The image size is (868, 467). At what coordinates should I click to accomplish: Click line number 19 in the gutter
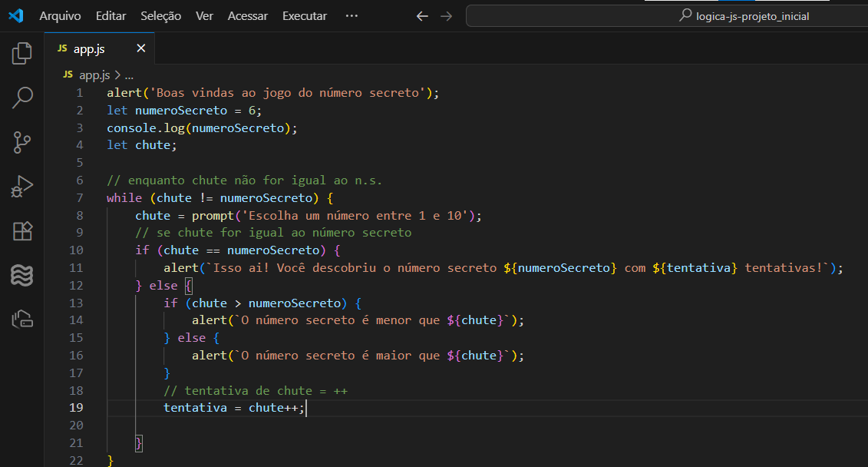[77, 408]
